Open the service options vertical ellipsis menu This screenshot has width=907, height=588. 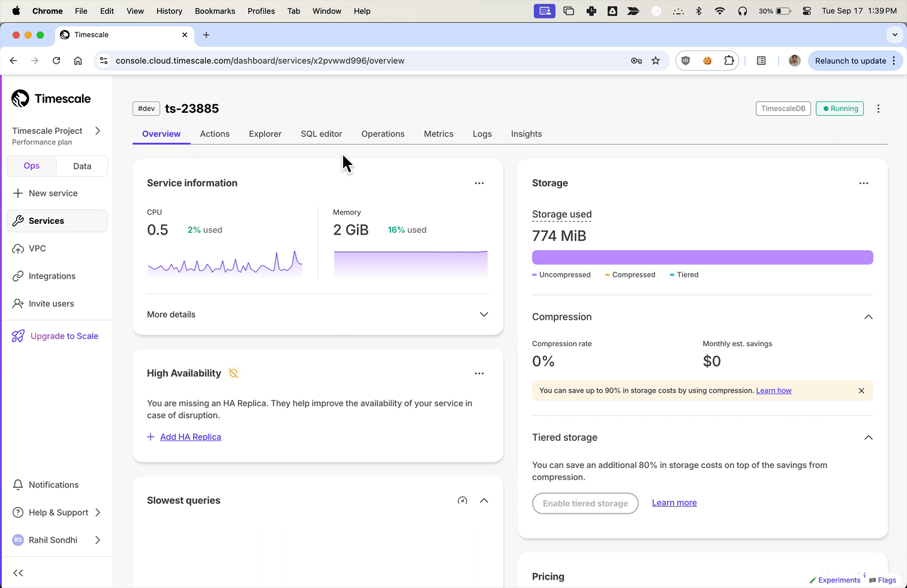(878, 109)
